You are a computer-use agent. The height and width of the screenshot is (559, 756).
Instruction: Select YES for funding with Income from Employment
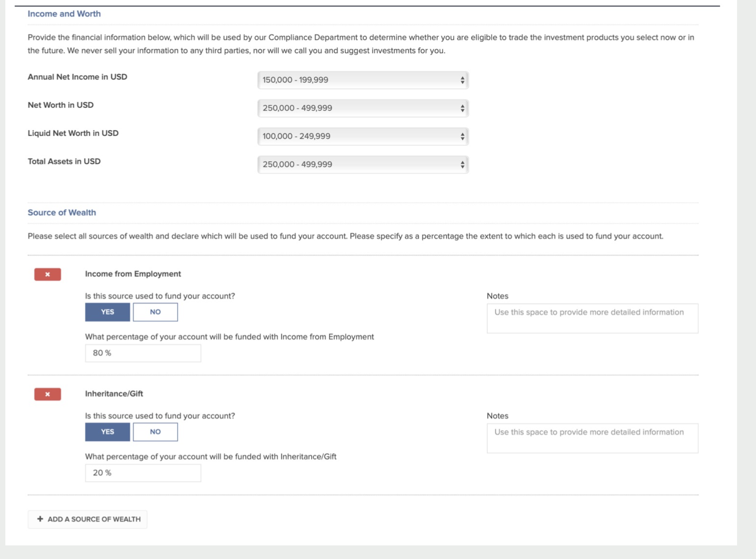click(107, 312)
